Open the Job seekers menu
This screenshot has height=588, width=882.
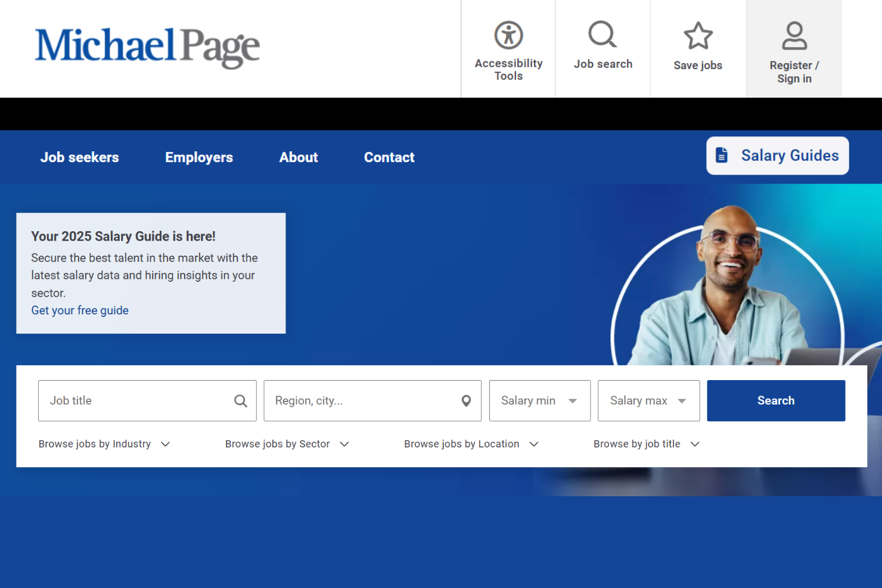click(79, 157)
